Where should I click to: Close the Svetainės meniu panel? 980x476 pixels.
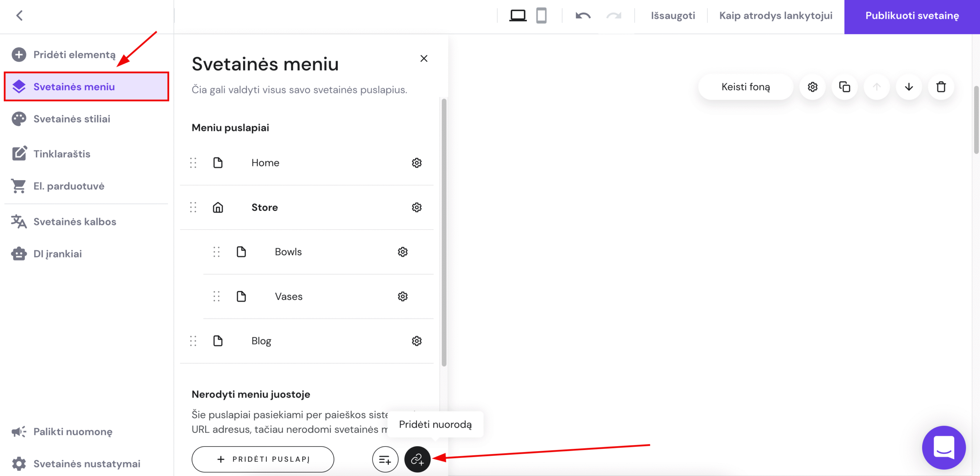click(424, 59)
